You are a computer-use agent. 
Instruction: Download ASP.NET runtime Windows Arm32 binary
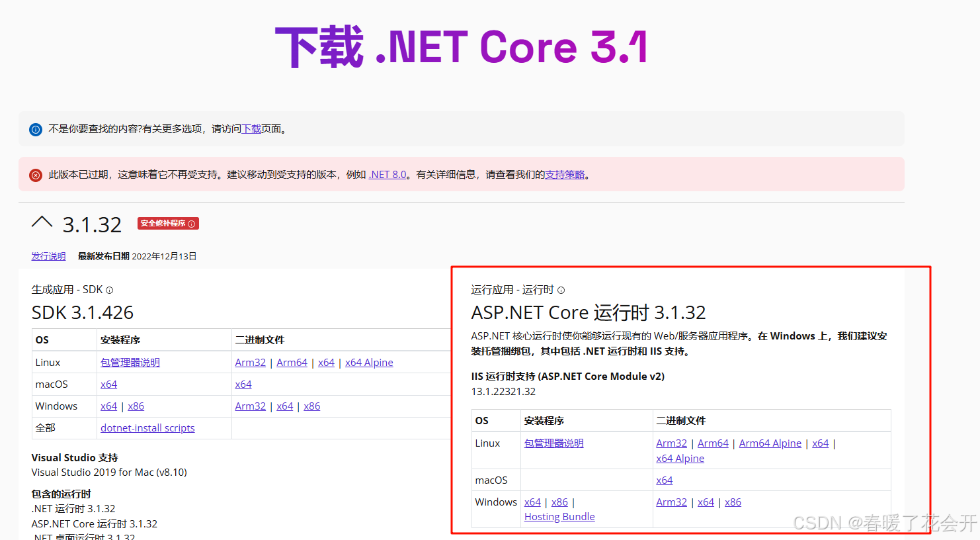coord(672,502)
